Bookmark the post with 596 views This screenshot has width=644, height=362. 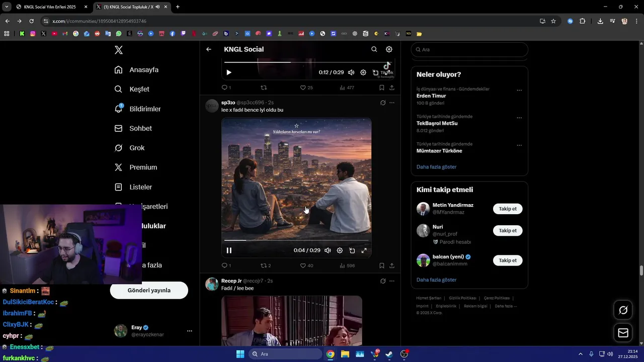(382, 265)
